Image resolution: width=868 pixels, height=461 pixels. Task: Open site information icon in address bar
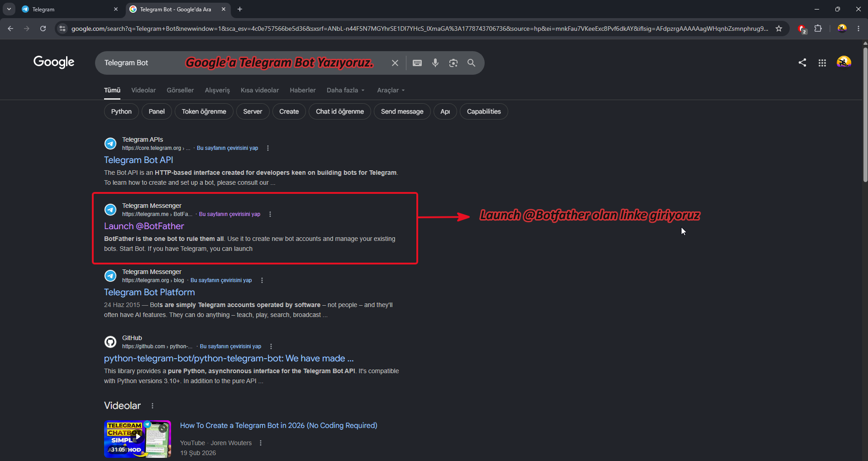(x=62, y=29)
